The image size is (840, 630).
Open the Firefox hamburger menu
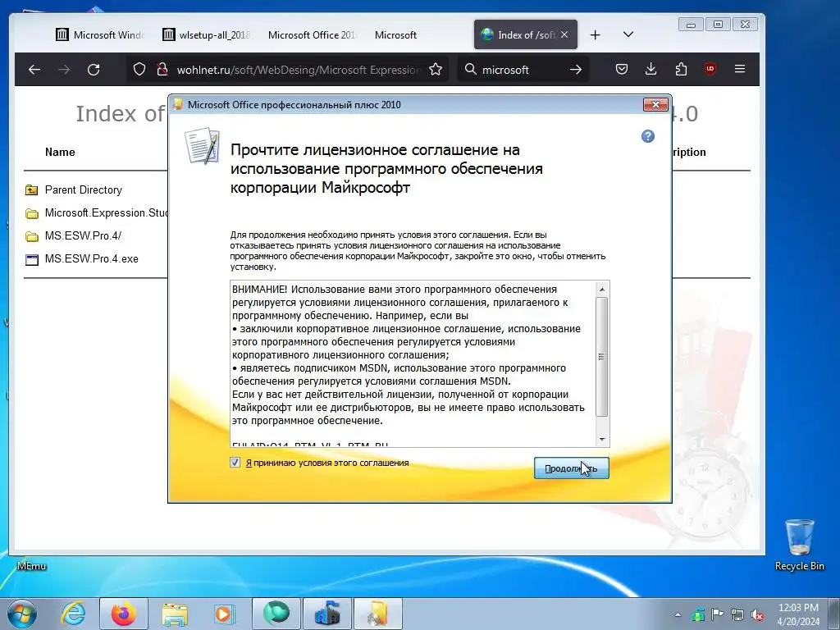[740, 69]
